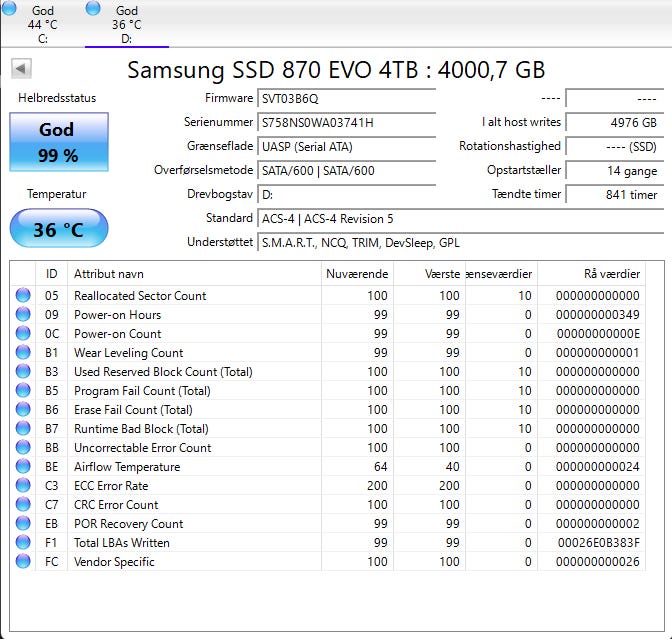
Task: Select the Used Reserved Block Count (Total) text
Action: (163, 372)
